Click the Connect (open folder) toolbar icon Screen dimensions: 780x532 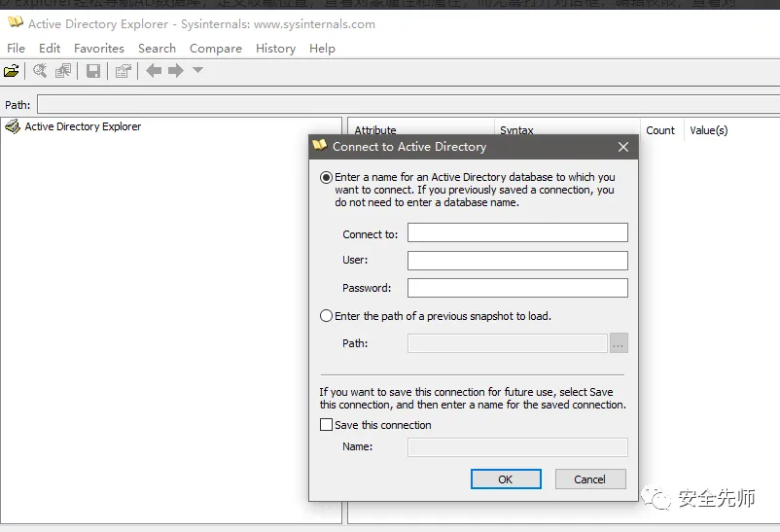(x=12, y=71)
